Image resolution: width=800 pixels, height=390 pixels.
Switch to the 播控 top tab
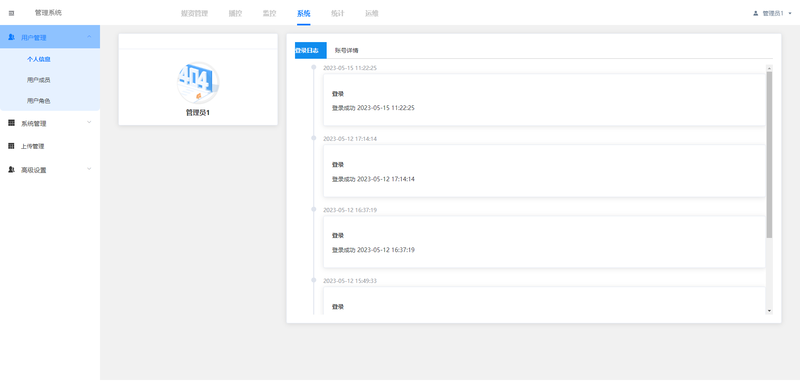click(235, 14)
